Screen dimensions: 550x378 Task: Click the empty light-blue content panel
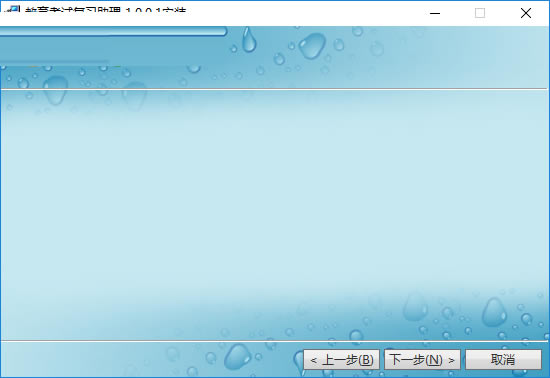[274, 215]
